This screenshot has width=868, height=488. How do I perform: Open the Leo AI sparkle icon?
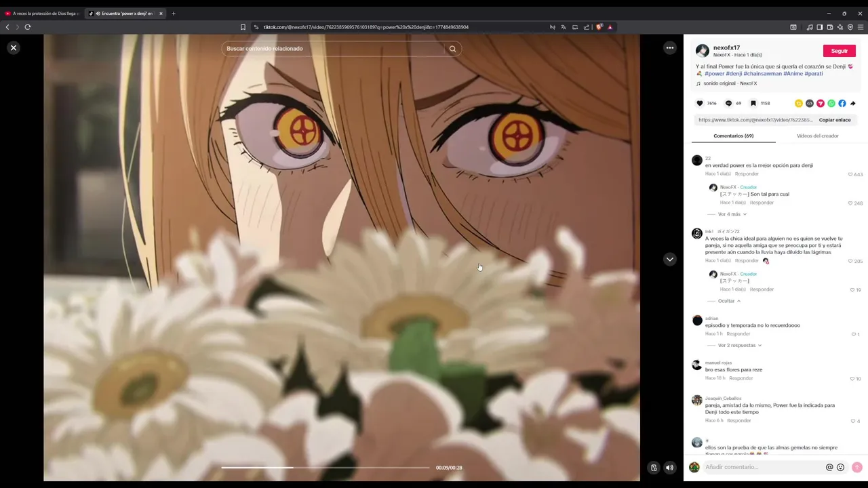point(840,27)
